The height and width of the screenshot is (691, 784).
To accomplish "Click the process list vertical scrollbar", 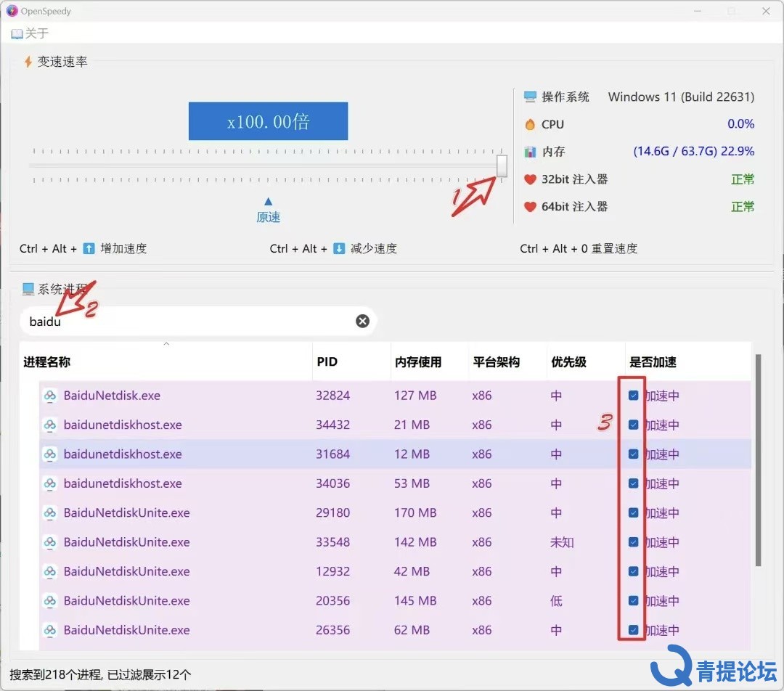I will pyautogui.click(x=758, y=460).
